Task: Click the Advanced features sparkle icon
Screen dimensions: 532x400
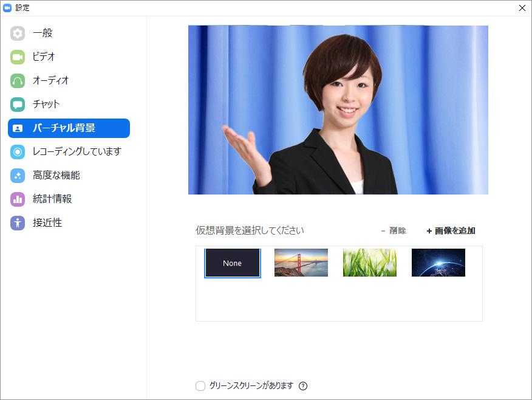Action: pos(18,176)
